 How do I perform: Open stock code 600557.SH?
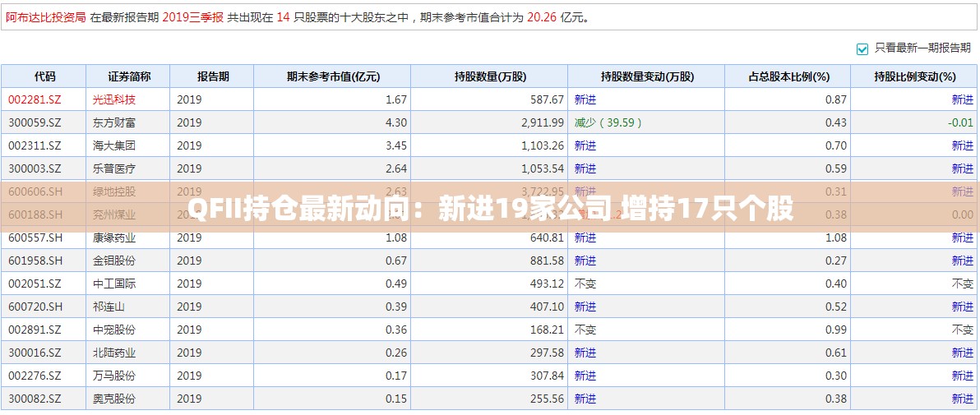pyautogui.click(x=35, y=237)
